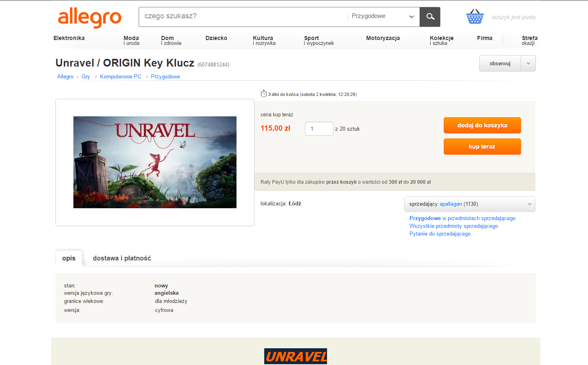This screenshot has height=365, width=588.
Task: Expand the Przygodowe search category dropdown
Action: point(383,16)
